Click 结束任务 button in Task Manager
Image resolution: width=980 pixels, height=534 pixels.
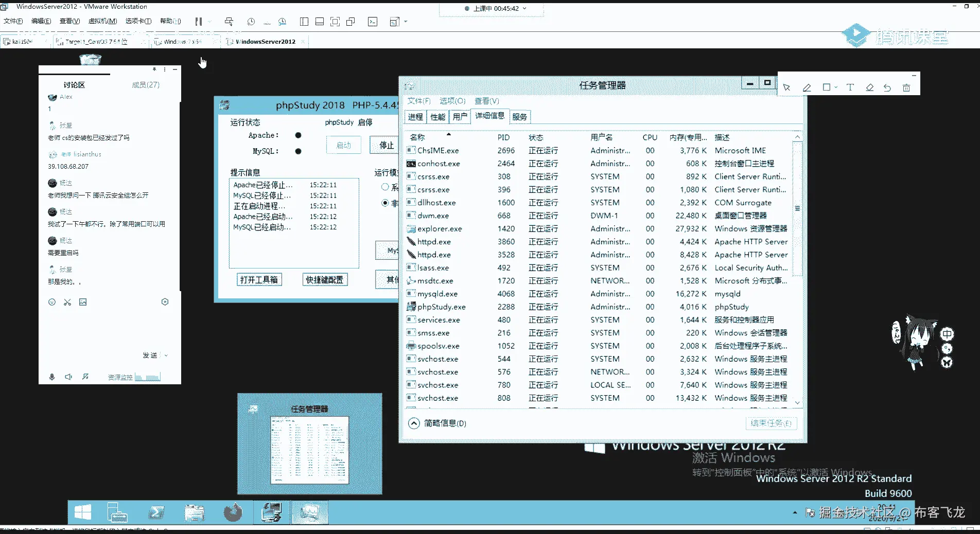771,423
